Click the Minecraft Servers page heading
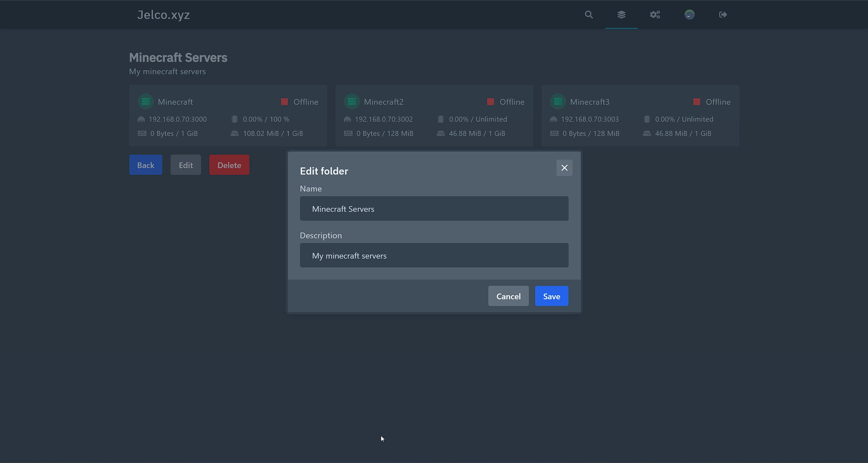Viewport: 868px width, 463px height. [x=178, y=57]
